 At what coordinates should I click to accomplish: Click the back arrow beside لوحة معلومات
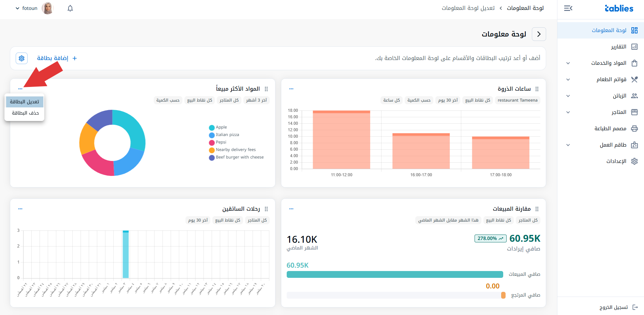point(539,34)
